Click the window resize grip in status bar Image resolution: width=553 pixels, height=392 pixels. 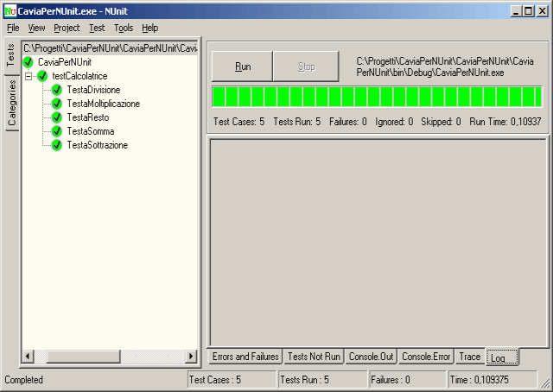545,383
